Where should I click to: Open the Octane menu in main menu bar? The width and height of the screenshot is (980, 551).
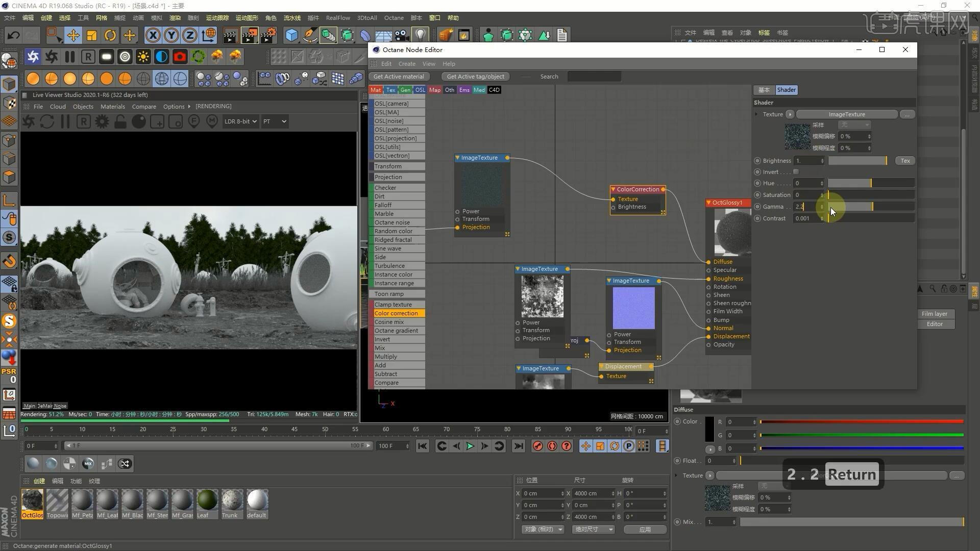click(x=394, y=18)
